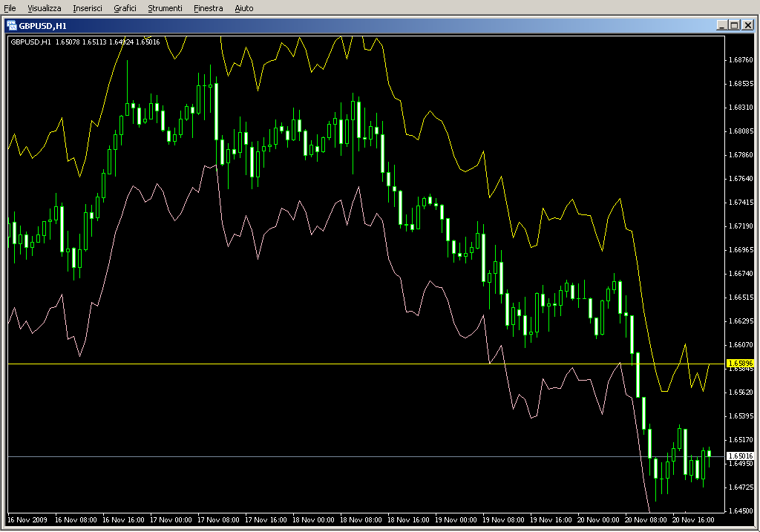Open the Finestra menu
The height and width of the screenshot is (532, 760).
(208, 8)
